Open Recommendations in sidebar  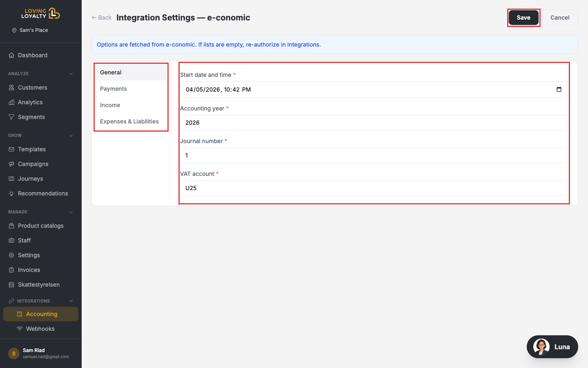tap(41, 193)
